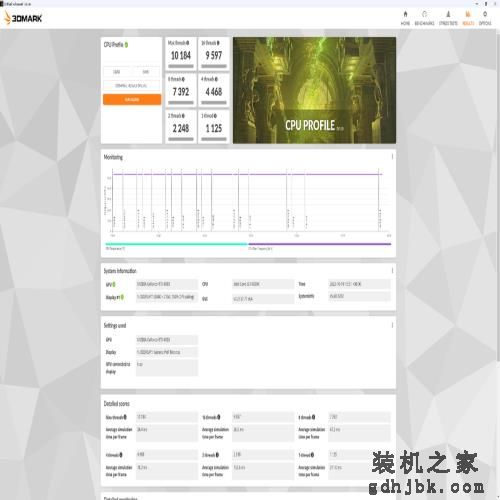Click the 1 thread score 1 125
The height and width of the screenshot is (500, 500).
tap(214, 128)
